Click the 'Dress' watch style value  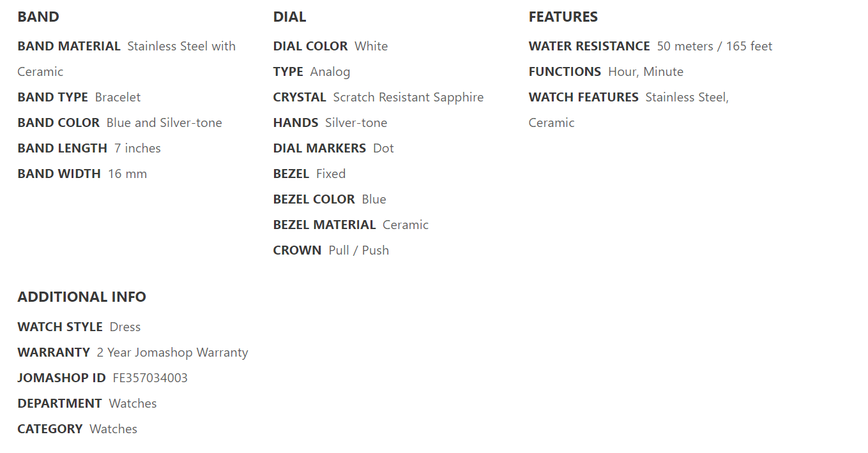(x=125, y=327)
